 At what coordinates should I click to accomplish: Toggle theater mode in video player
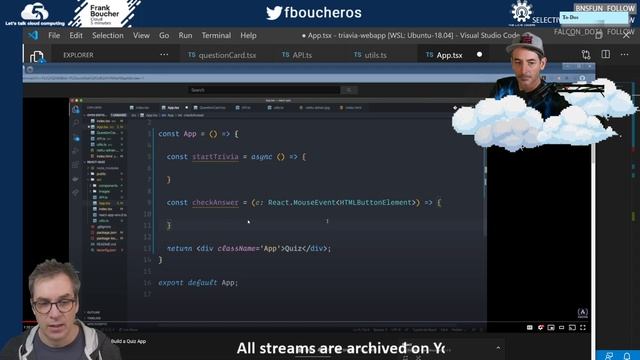562,327
